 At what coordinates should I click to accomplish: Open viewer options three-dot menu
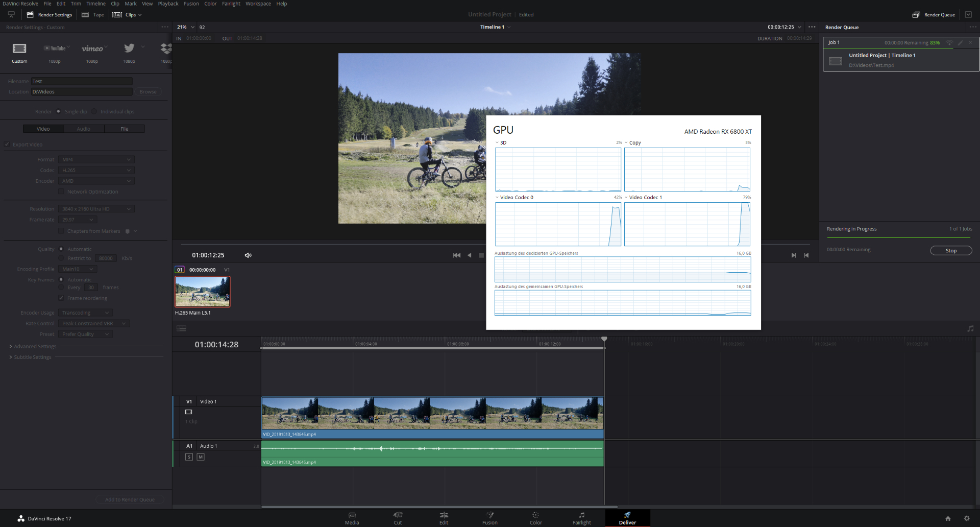pyautogui.click(x=812, y=27)
